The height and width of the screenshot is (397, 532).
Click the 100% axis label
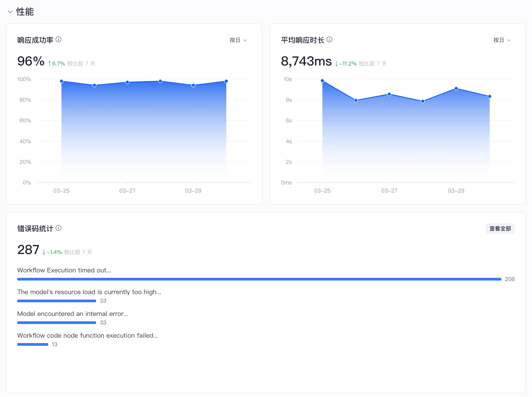click(24, 79)
